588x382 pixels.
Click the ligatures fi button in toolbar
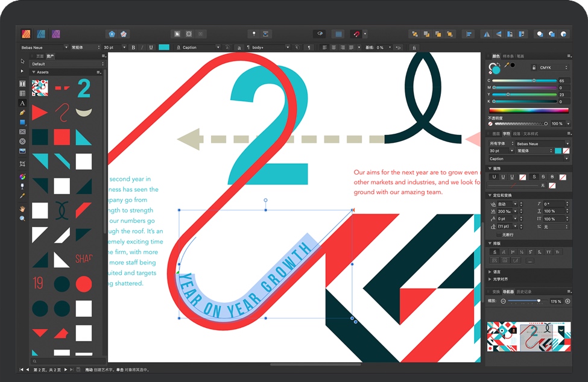414,48
